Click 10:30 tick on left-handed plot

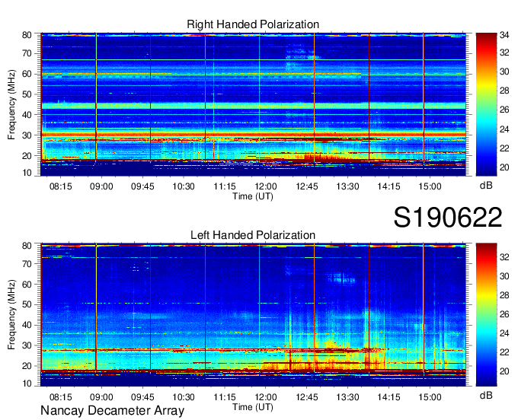184,397
